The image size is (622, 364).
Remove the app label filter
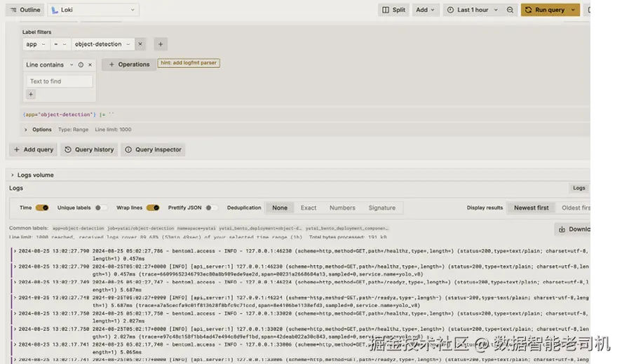coord(140,44)
